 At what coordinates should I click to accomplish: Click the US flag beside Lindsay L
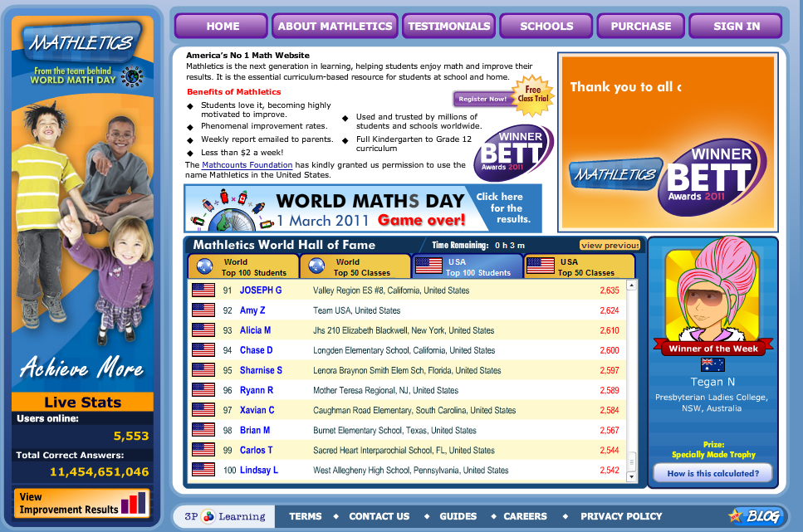point(203,470)
